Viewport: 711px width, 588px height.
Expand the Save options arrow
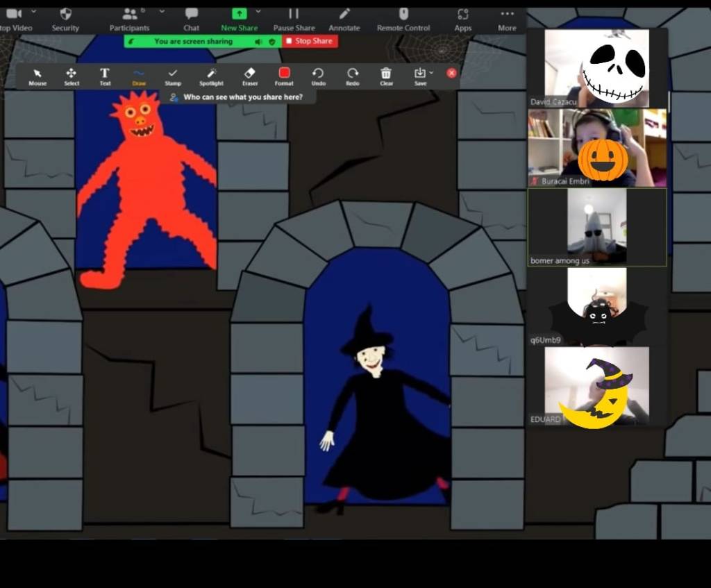click(431, 73)
